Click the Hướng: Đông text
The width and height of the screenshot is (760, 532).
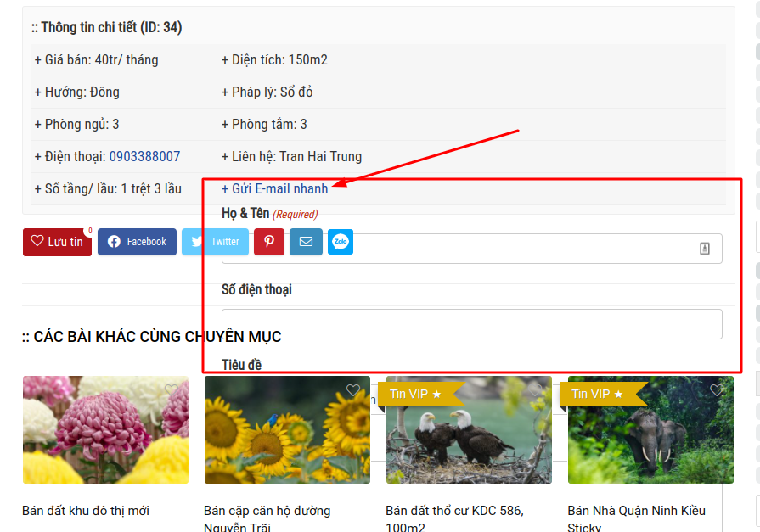[77, 92]
